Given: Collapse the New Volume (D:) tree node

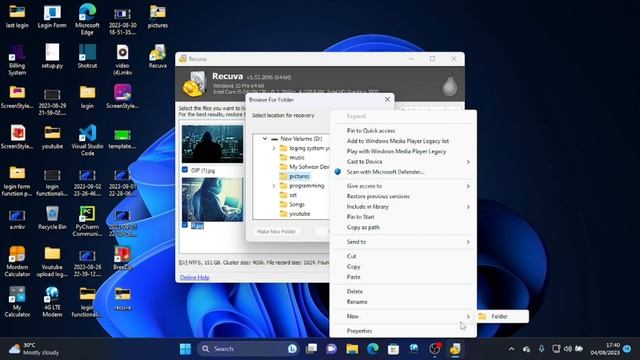Looking at the screenshot, I should (264, 139).
